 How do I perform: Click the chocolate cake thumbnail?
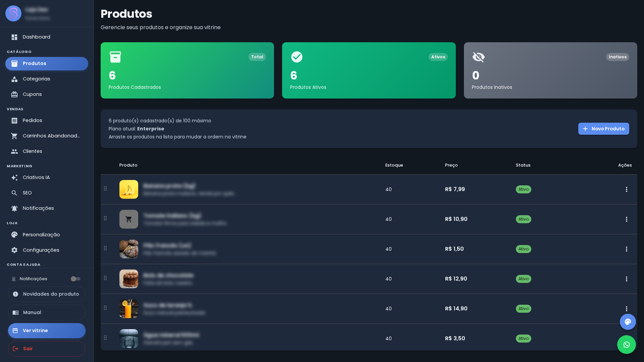(x=129, y=279)
